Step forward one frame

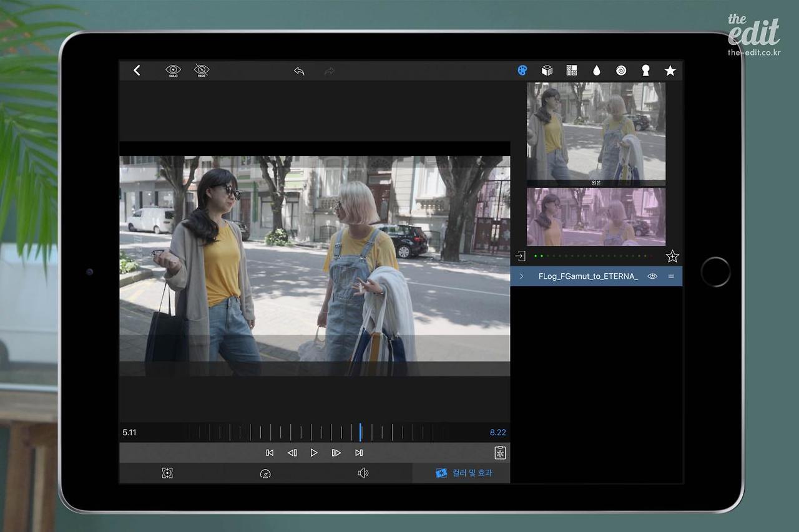click(x=336, y=453)
